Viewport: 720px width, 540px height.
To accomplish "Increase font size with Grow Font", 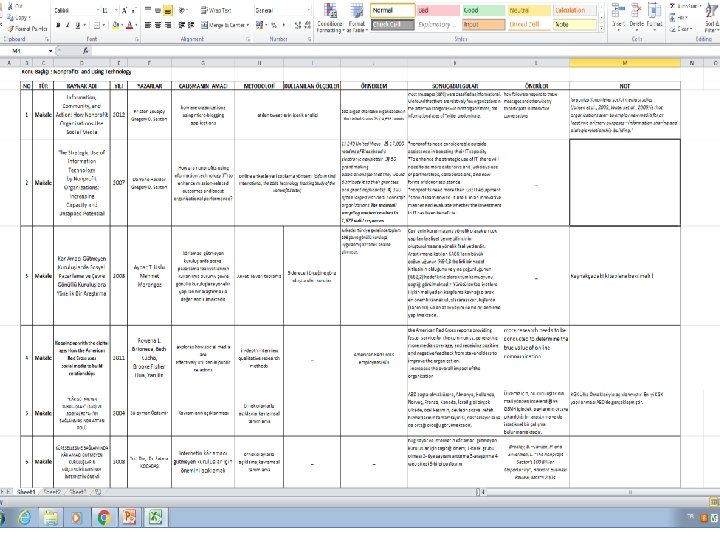I will click(x=124, y=10).
